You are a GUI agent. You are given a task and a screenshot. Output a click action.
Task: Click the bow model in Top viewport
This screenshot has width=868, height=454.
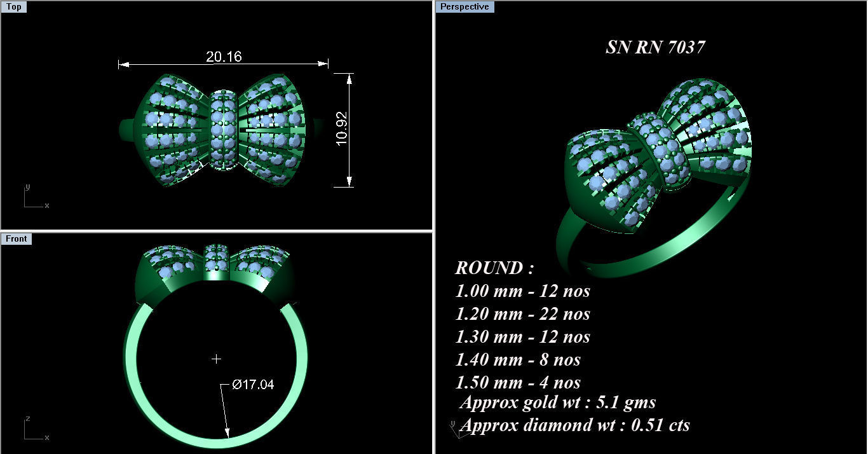click(222, 130)
